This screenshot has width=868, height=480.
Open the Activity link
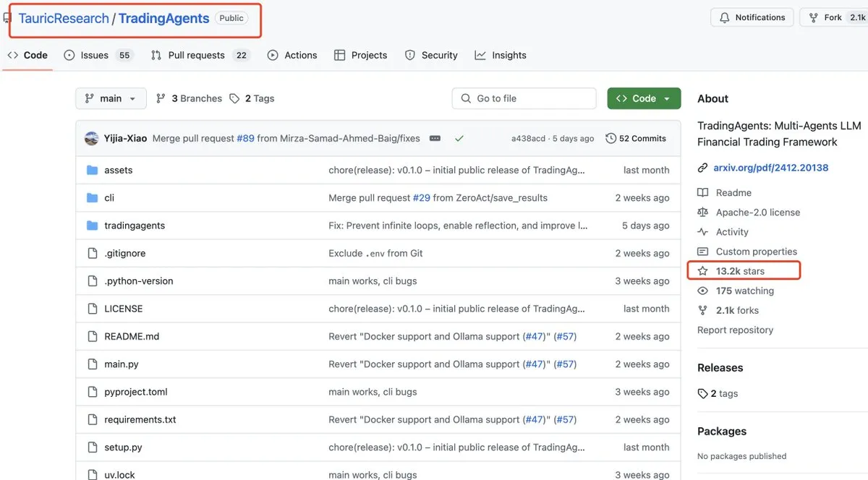click(x=732, y=232)
